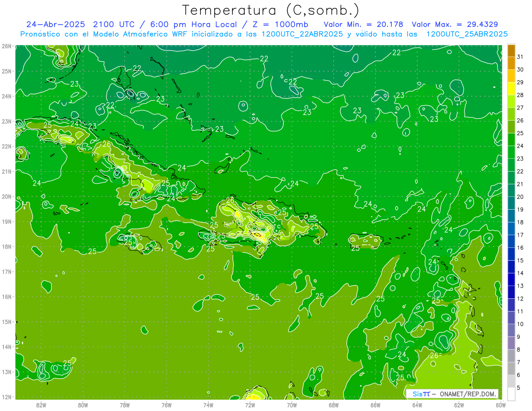
Task: Select the '70W' longitude axis label
Action: 292,405
